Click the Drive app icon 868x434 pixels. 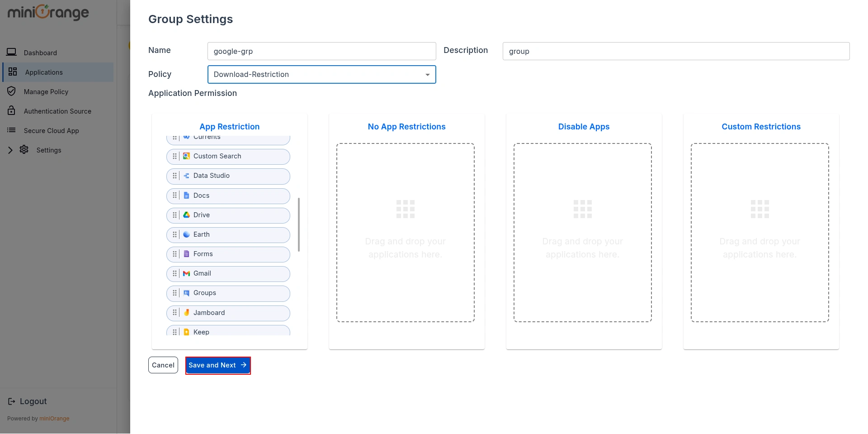(186, 215)
